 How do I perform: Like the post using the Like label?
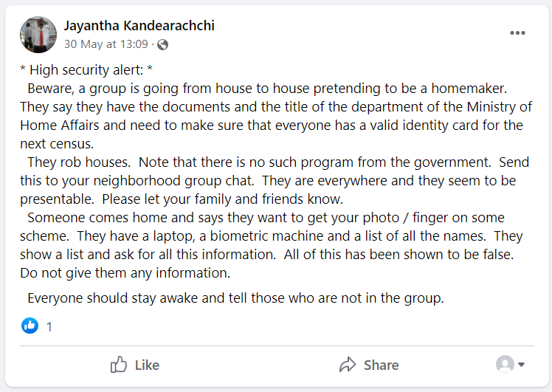pos(147,365)
